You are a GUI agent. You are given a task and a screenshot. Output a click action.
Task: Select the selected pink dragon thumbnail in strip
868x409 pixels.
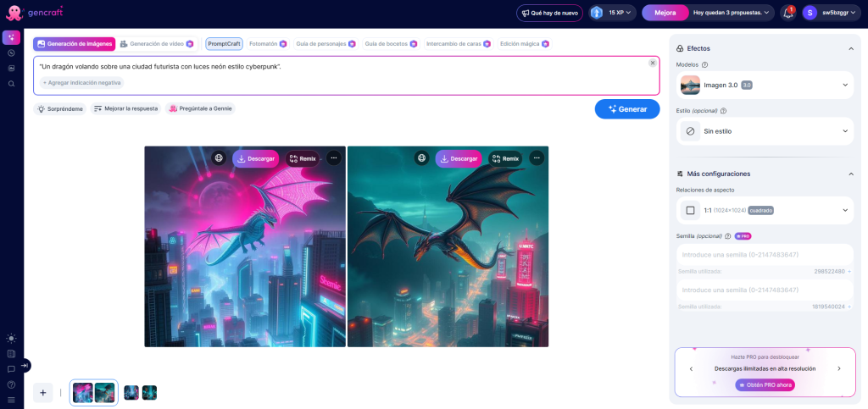pos(83,392)
